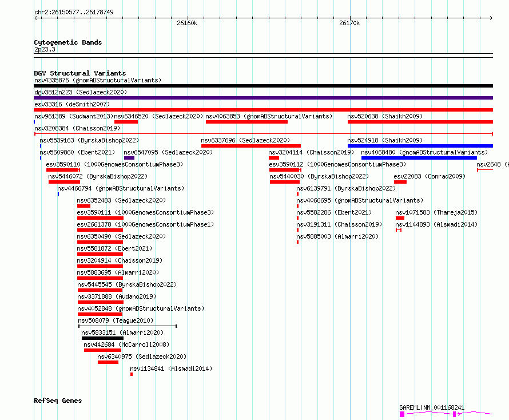Click nsv5446072 ByrskaBishop2022 label
The width and height of the screenshot is (509, 420).
98,176
